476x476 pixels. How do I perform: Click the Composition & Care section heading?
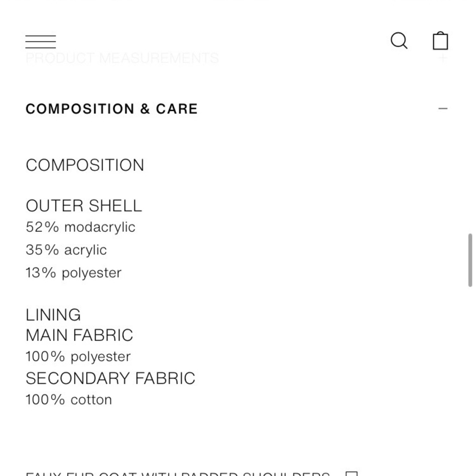pyautogui.click(x=111, y=109)
